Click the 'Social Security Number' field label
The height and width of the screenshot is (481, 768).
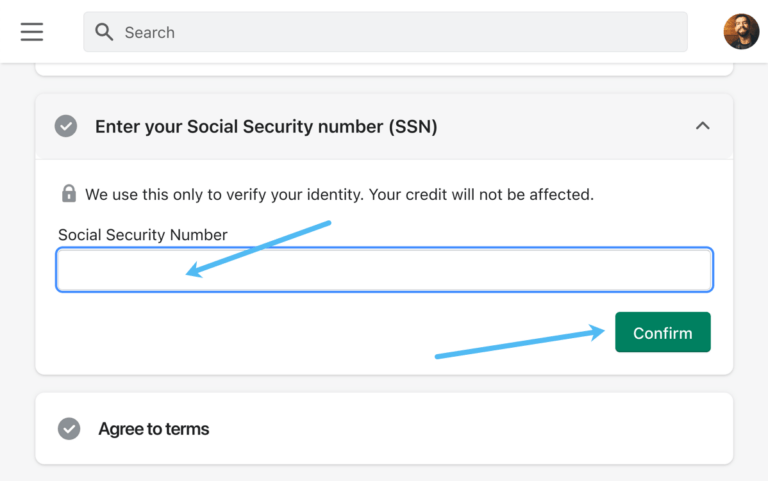tap(143, 235)
